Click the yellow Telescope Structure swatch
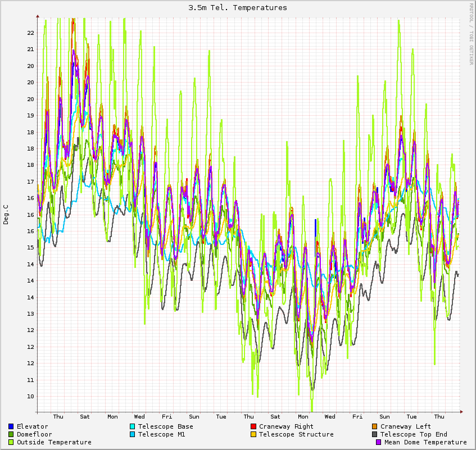Viewport: 476px width, 450px height. click(253, 434)
